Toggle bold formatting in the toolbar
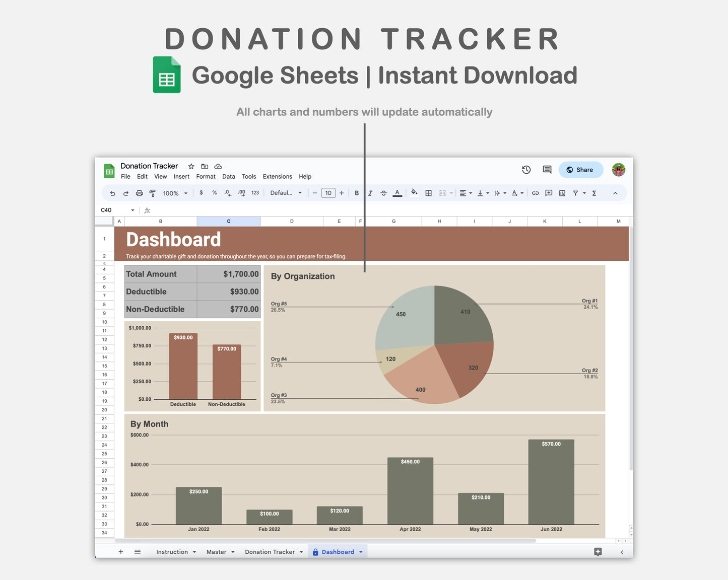The image size is (728, 580). click(x=357, y=193)
